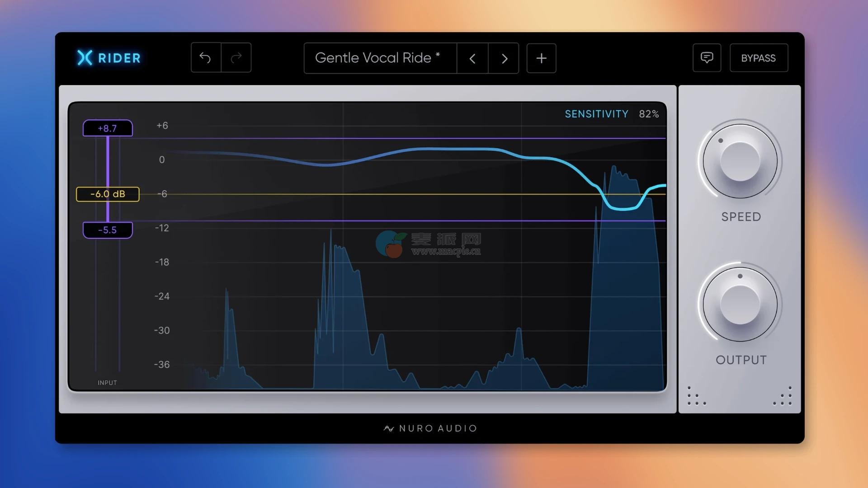Click the INPUT meter label
Screen dimensions: 868x488
[107, 383]
